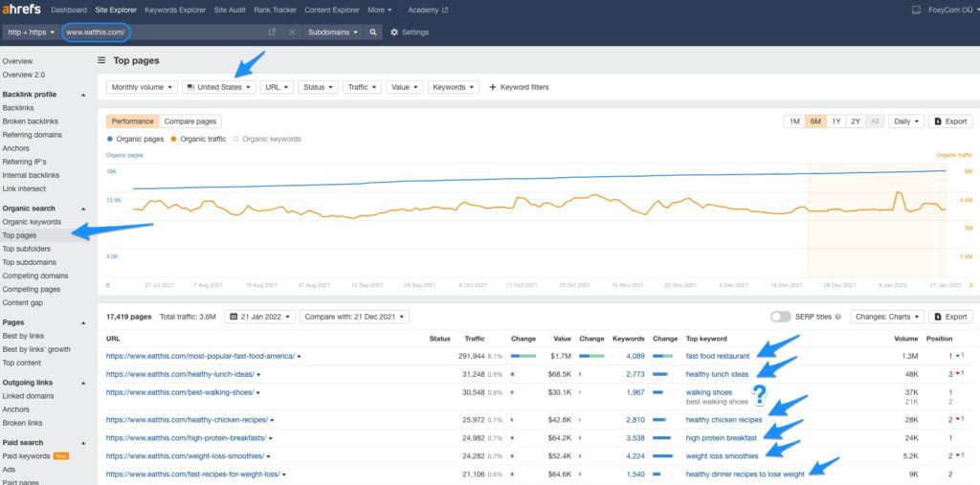Open Traffic filter dropdown
Viewport: 980px width, 485px height.
pos(362,87)
